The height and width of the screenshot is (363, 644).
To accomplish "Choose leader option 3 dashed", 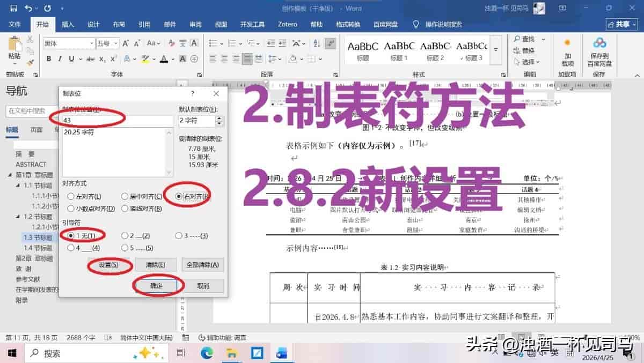I will point(192,236).
